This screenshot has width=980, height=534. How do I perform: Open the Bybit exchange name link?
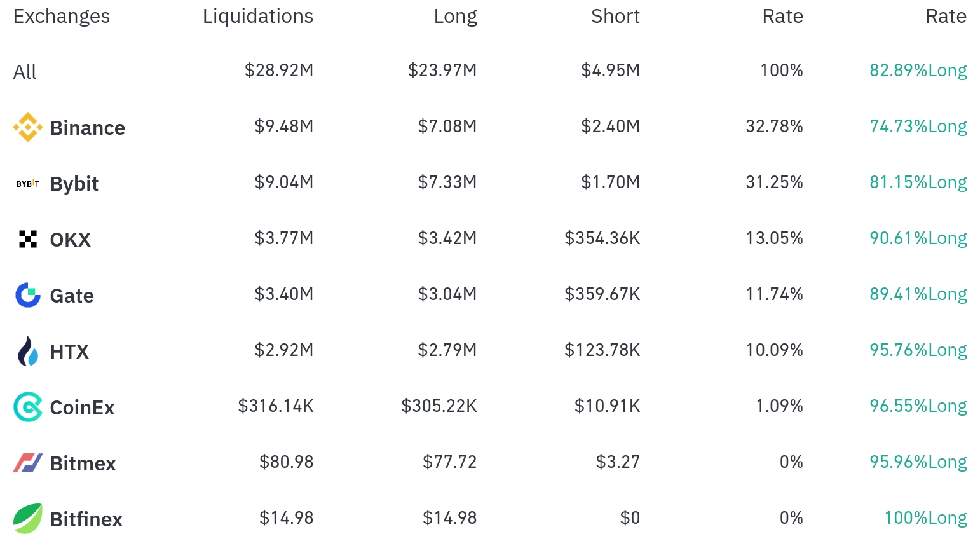pos(74,184)
